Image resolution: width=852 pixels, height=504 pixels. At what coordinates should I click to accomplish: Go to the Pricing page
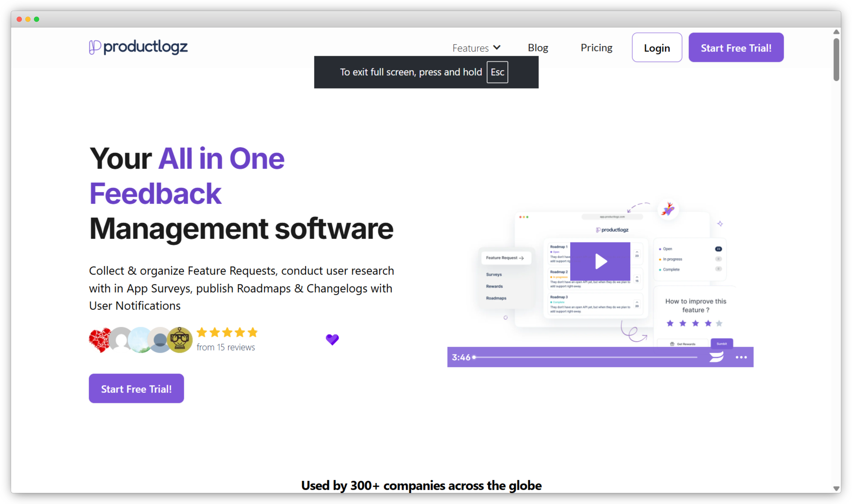coord(596,48)
